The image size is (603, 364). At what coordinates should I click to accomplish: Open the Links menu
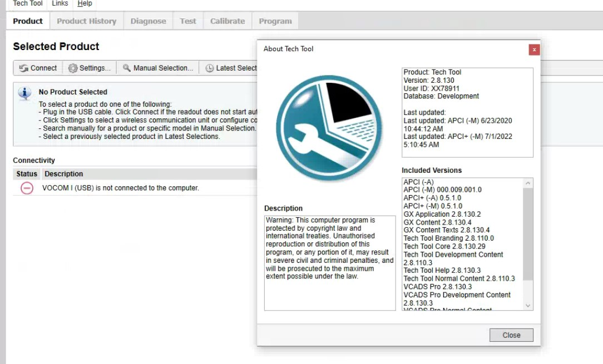click(60, 3)
